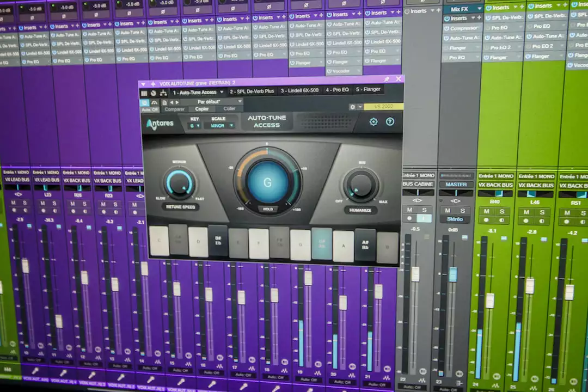The width and height of the screenshot is (588, 392).
Task: Click the HOLD button under pitch display
Action: point(268,209)
